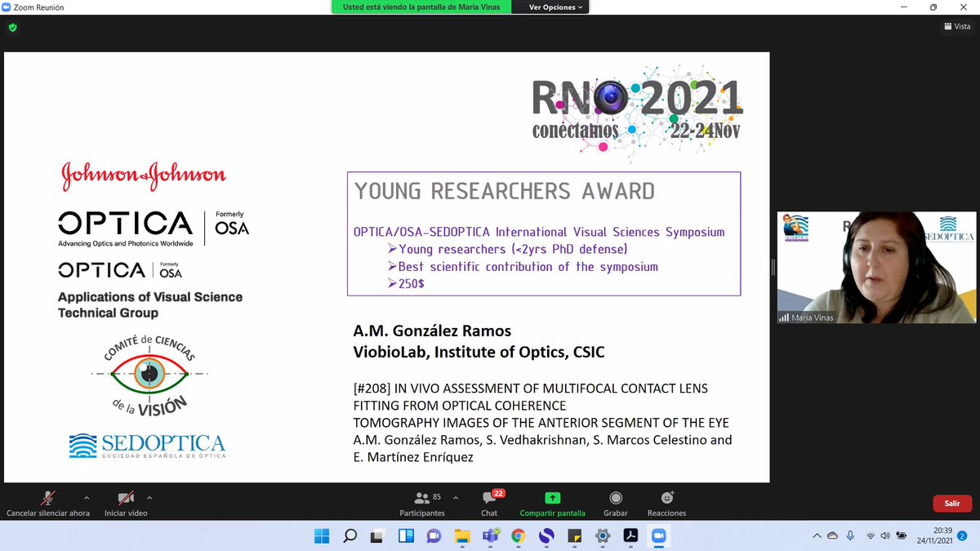Open File Explorer from the taskbar
The image size is (980, 551).
461,536
